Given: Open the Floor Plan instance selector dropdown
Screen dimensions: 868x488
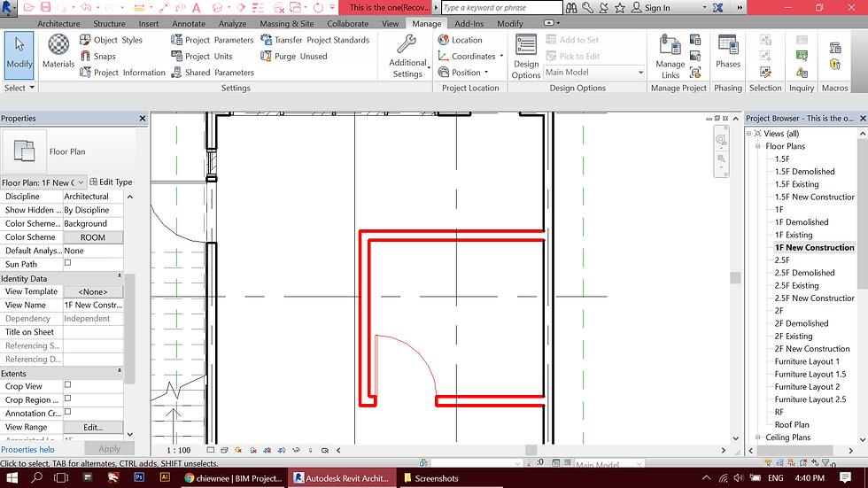Looking at the screenshot, I should [x=43, y=182].
